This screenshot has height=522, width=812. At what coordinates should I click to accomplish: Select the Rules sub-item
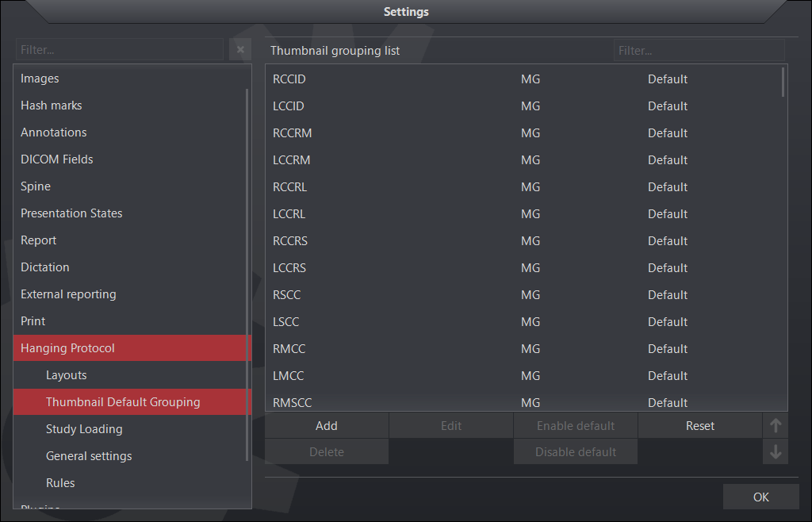[x=60, y=483]
